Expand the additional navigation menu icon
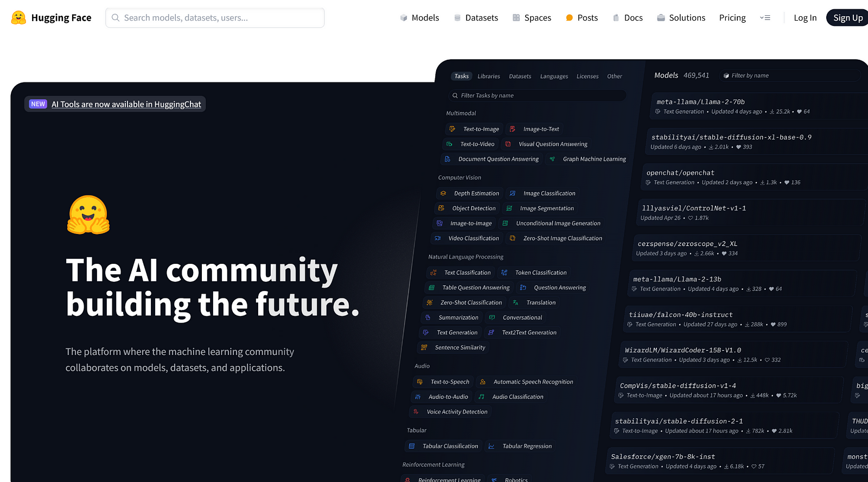 point(765,18)
